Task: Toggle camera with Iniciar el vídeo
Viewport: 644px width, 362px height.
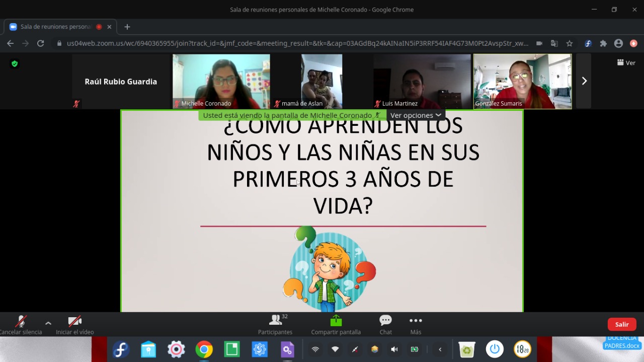Action: pyautogui.click(x=75, y=325)
